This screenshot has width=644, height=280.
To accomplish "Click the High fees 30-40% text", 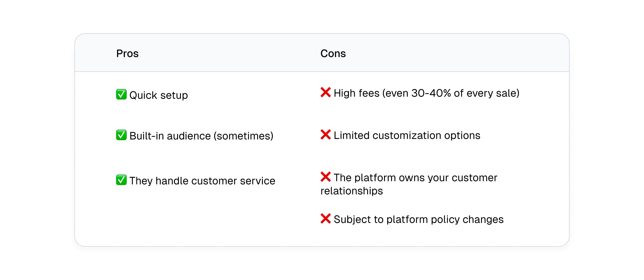I will pos(427,93).
